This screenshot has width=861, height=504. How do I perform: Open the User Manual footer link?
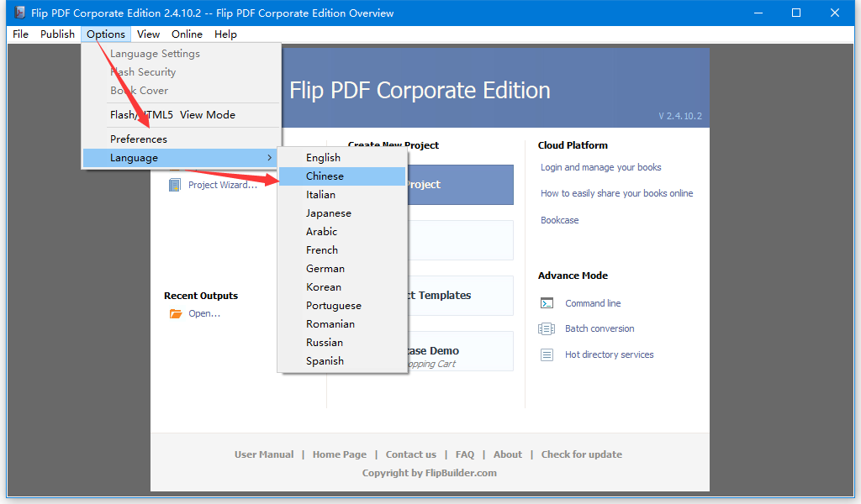(x=264, y=454)
